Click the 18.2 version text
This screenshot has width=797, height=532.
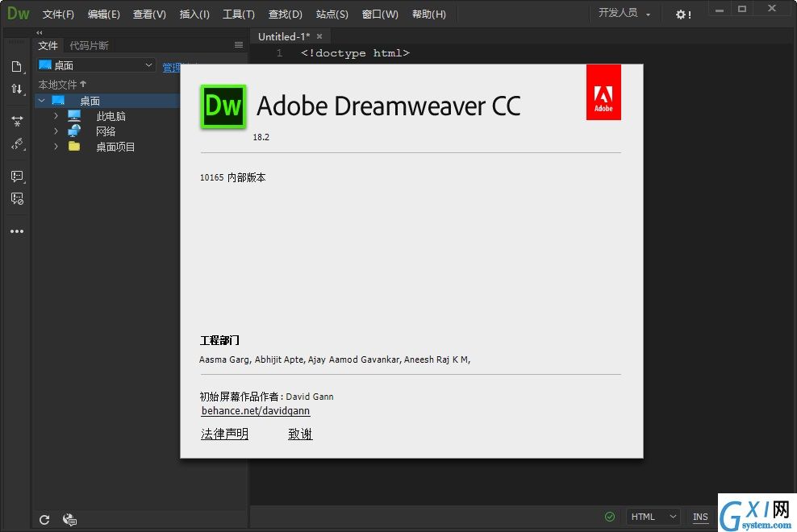point(261,137)
